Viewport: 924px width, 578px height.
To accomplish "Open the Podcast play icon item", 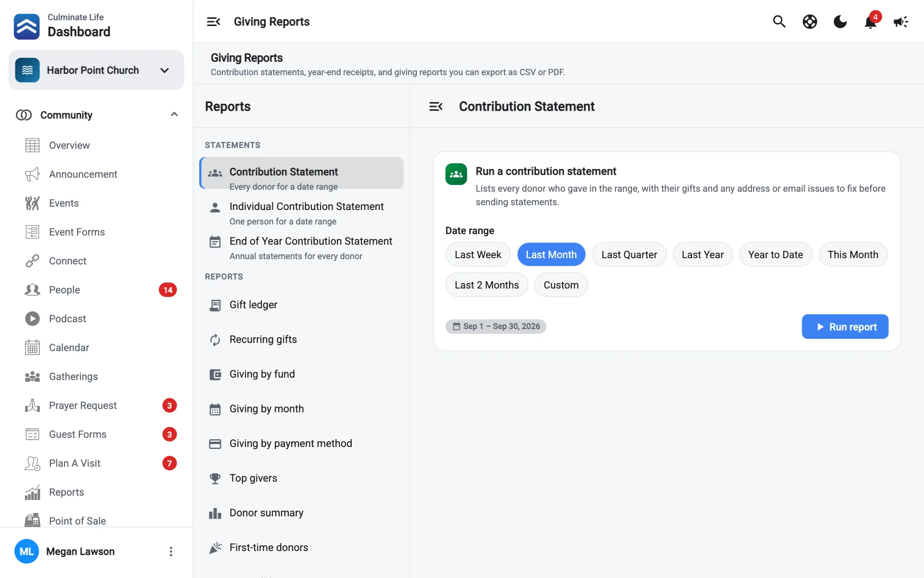I will 96,319.
